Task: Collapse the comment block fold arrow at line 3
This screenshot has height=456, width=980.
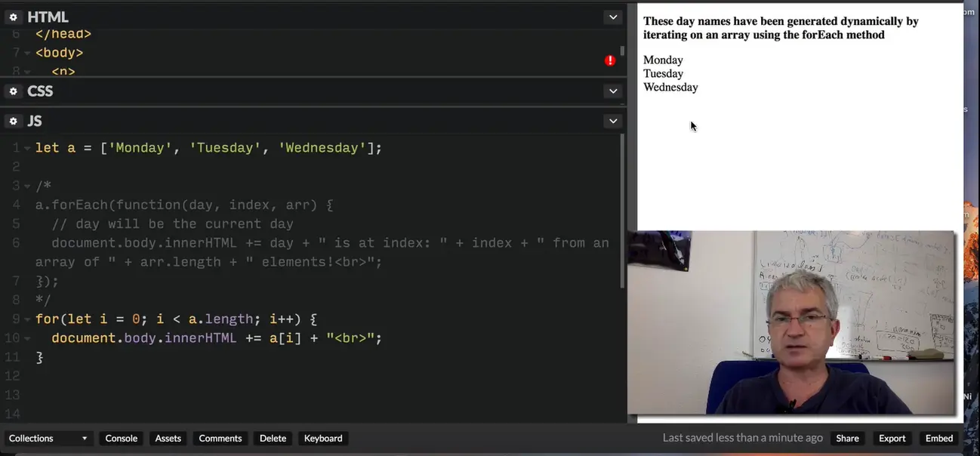Action: coord(28,186)
